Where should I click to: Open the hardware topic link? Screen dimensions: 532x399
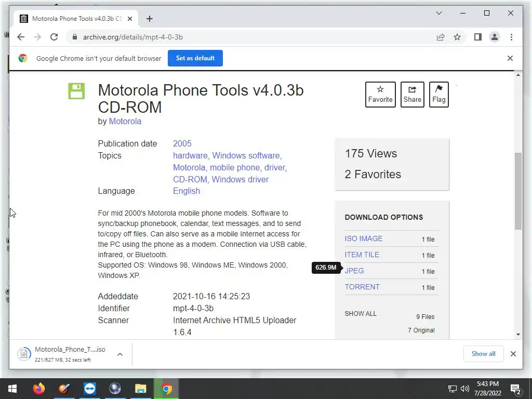pyautogui.click(x=190, y=155)
